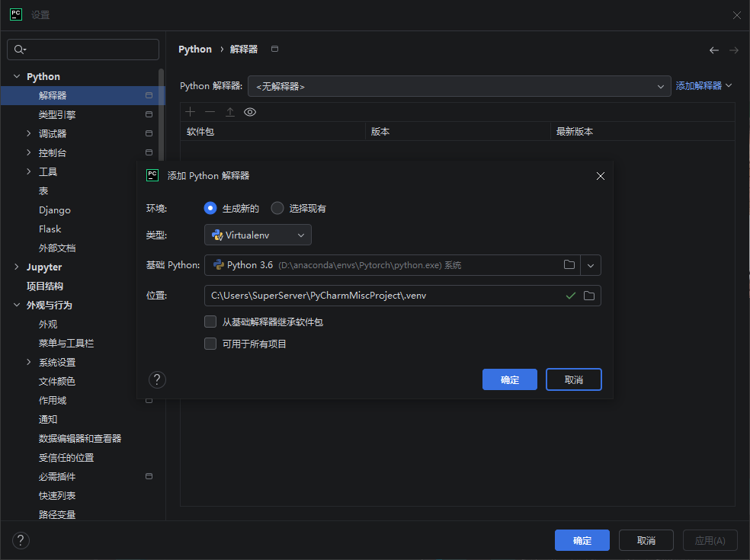Click the upgrade package up-arrow icon

(x=230, y=112)
